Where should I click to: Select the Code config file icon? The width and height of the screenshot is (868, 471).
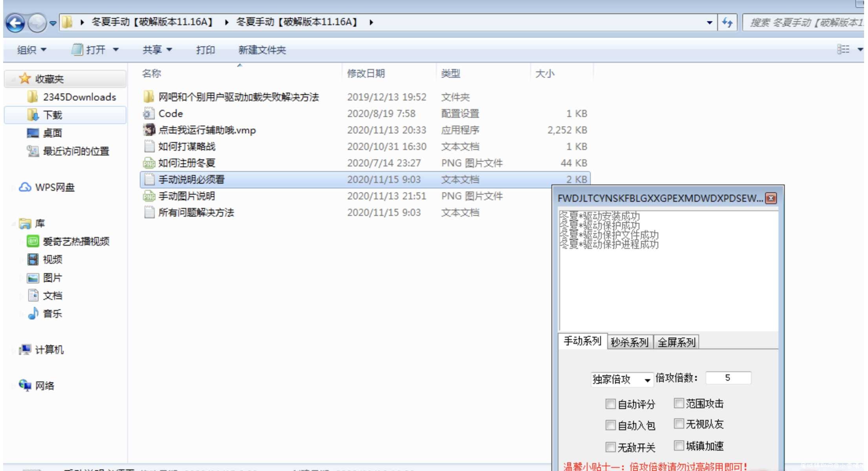(x=149, y=113)
